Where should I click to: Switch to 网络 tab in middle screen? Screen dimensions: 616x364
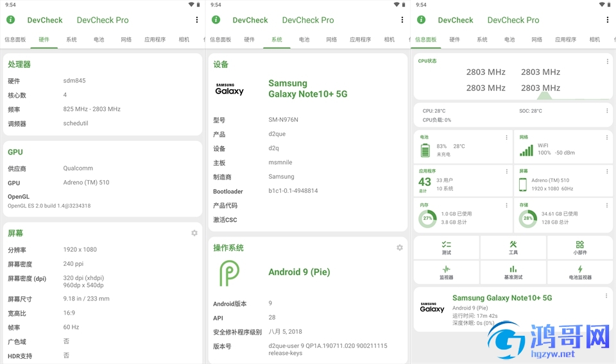coord(332,40)
